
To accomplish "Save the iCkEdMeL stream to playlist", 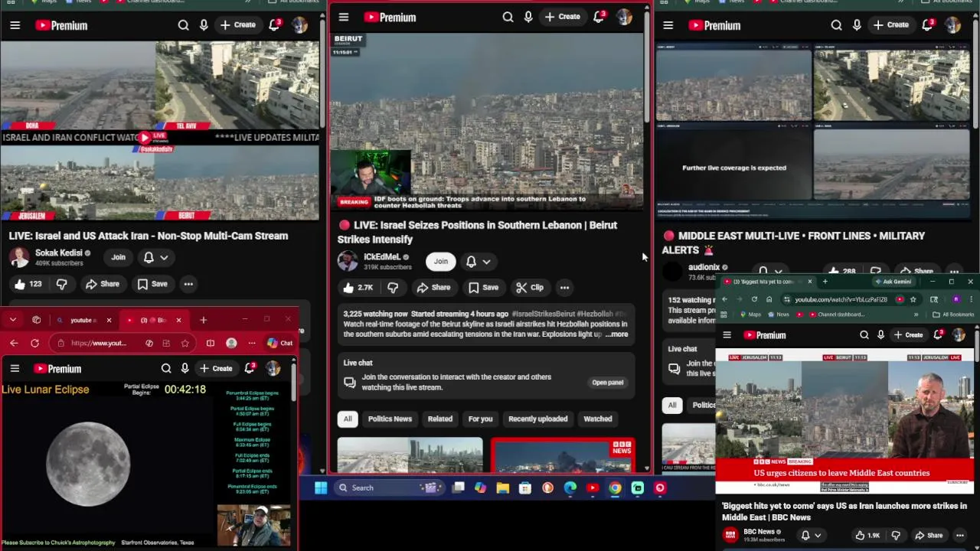I will (483, 287).
